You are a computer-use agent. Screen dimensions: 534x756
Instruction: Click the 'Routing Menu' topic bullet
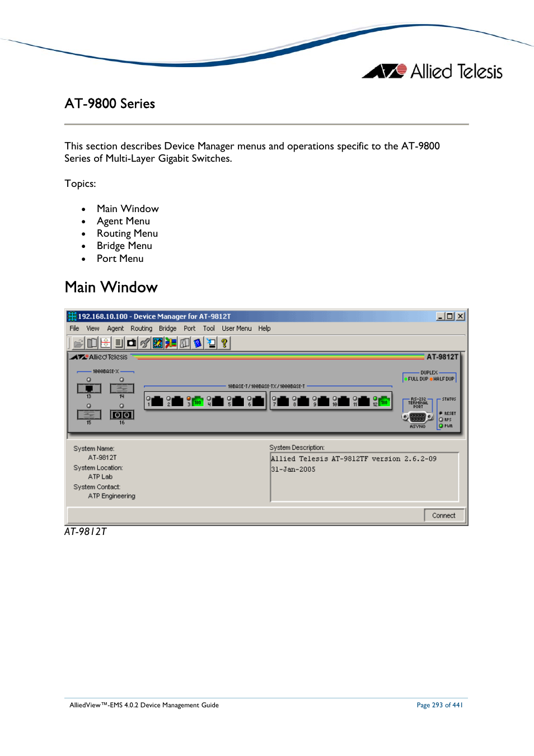pos(127,233)
